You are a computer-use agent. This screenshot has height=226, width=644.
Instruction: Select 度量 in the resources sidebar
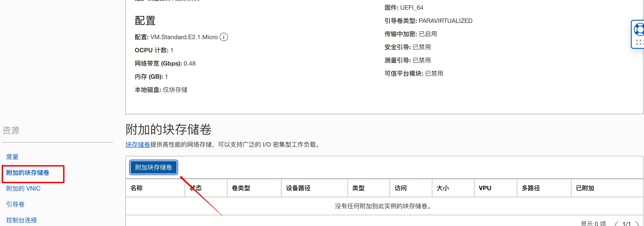tap(13, 157)
